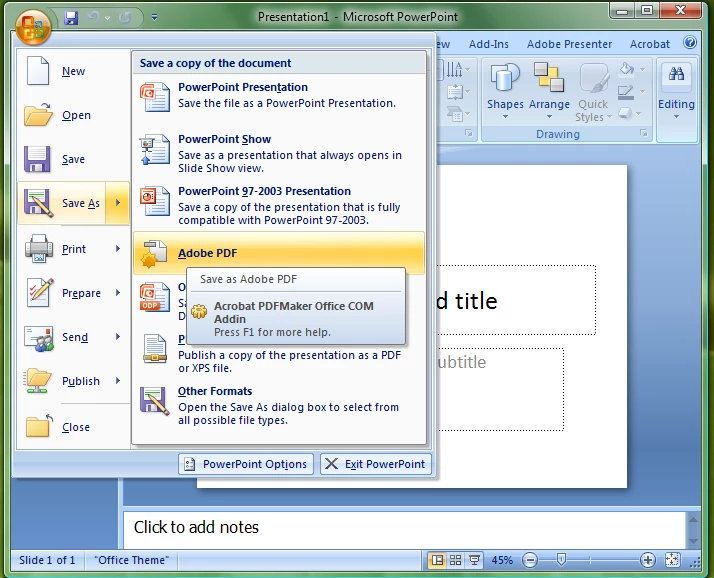
Task: Click the Print printer icon
Action: 39,249
